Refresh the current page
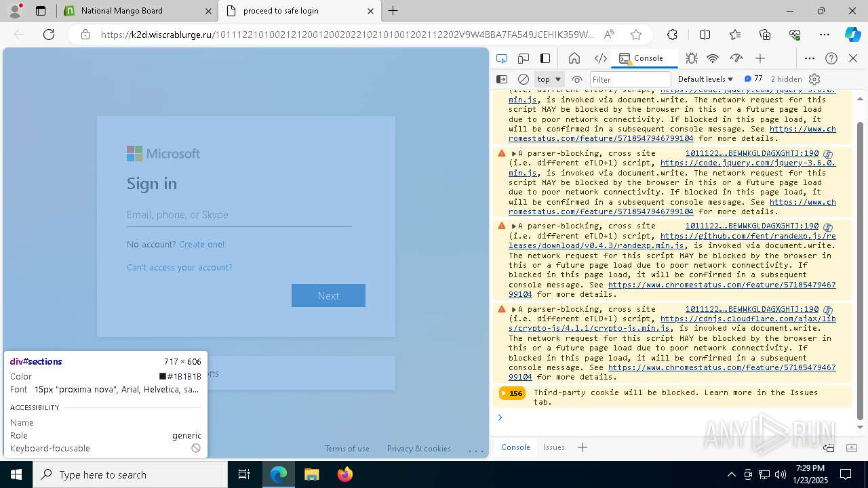The image size is (868, 488). [x=49, y=35]
